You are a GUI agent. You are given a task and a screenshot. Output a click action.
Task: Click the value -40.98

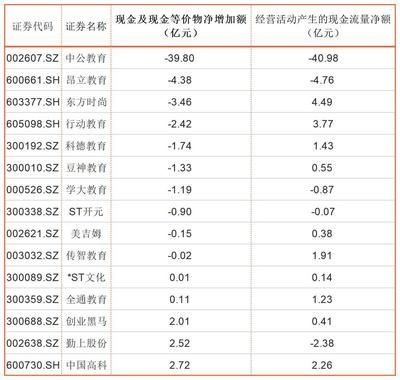click(x=323, y=58)
